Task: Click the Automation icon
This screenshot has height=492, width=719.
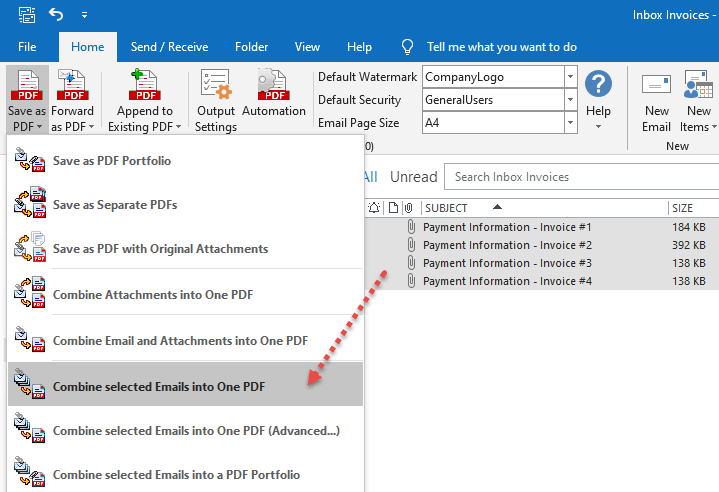Action: pos(273,88)
